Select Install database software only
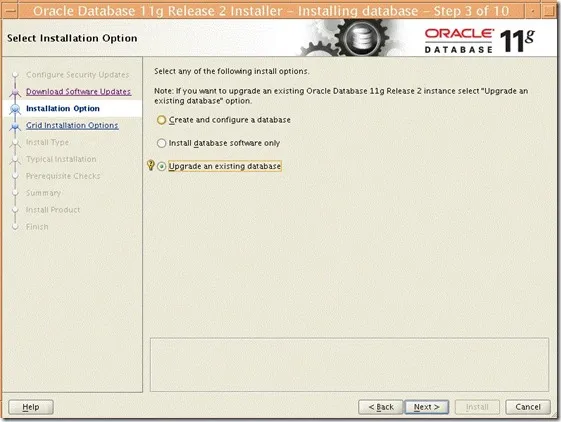This screenshot has height=422, width=561. pos(161,143)
